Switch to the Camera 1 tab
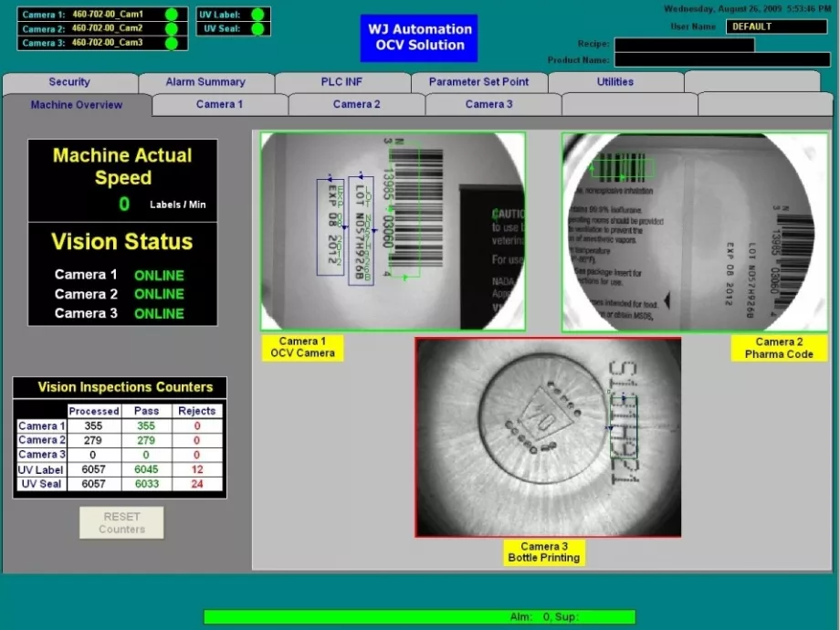The width and height of the screenshot is (840, 630). tap(220, 104)
